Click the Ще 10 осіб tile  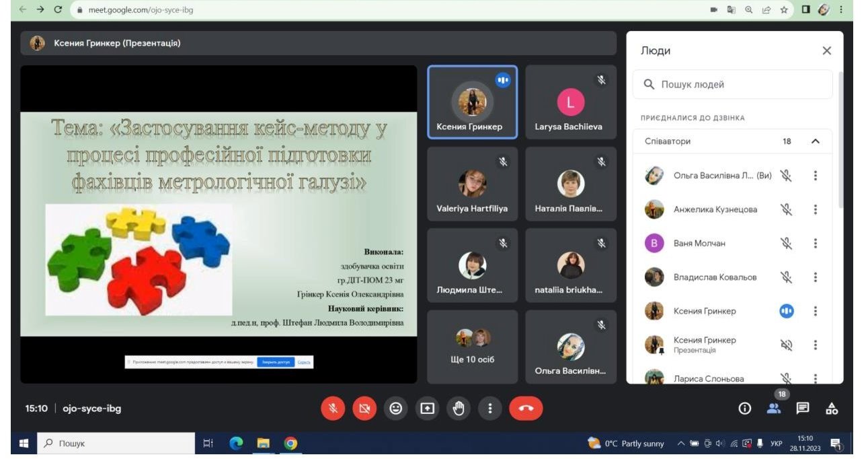[472, 347]
